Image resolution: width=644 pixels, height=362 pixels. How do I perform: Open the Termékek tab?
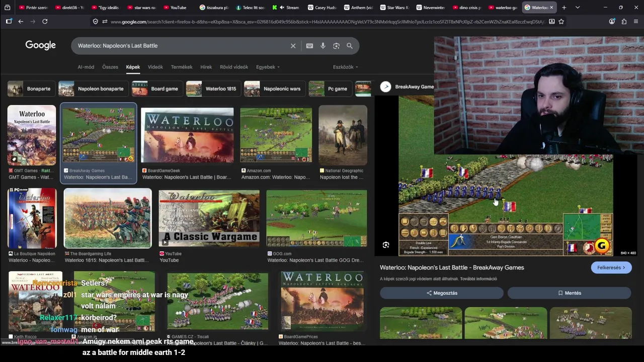coord(182,67)
